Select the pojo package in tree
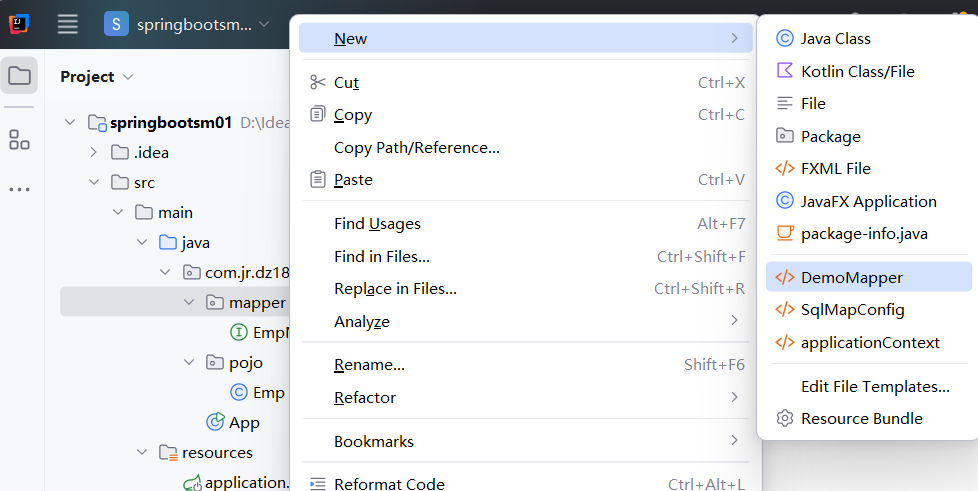978x491 pixels. tap(246, 363)
